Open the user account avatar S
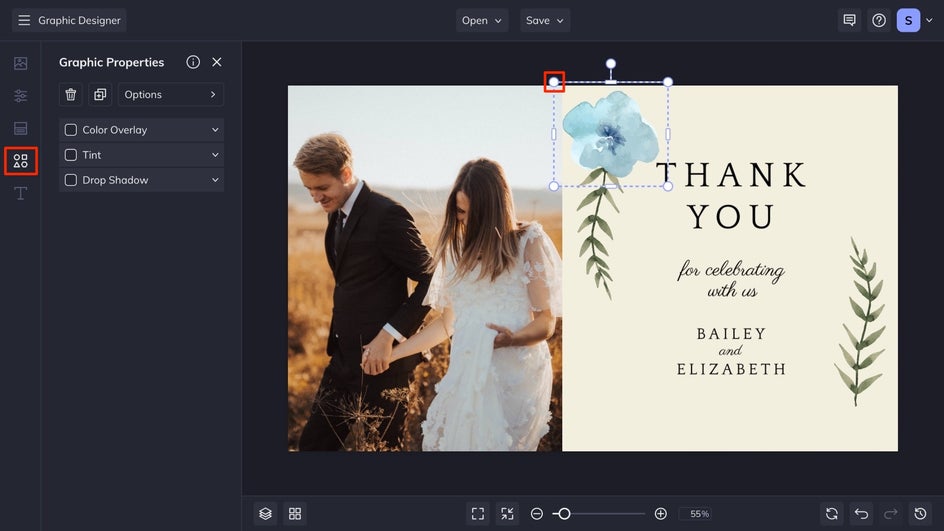 [908, 20]
